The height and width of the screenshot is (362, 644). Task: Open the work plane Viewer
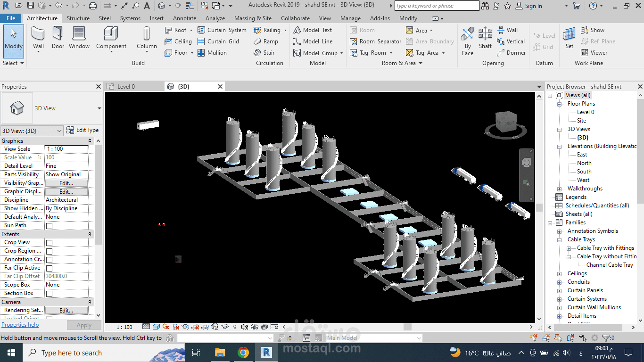(594, 53)
